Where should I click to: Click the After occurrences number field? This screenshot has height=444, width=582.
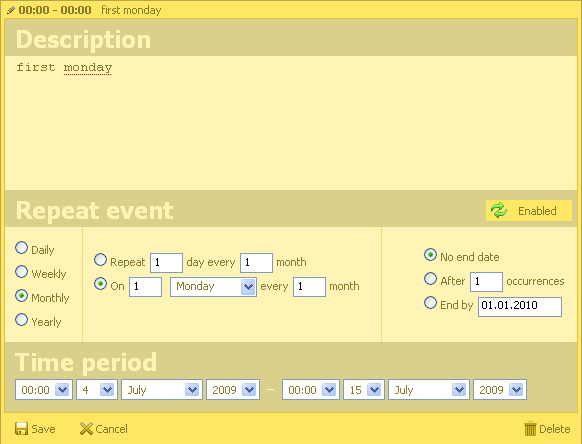tap(486, 282)
